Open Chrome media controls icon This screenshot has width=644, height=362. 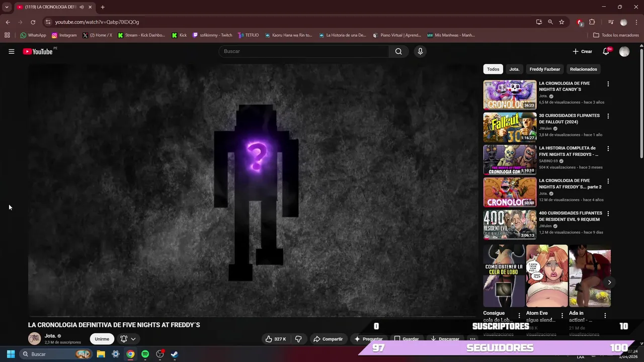[x=611, y=22]
